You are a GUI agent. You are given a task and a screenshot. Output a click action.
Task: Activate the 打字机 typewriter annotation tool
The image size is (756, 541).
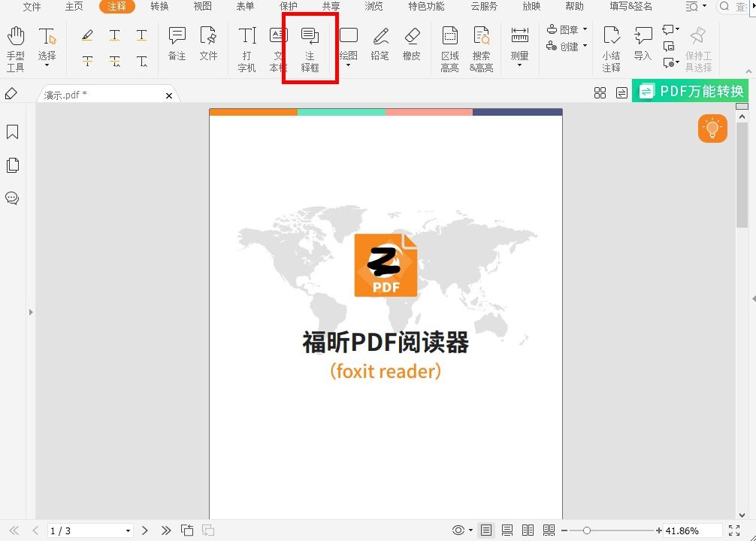click(x=246, y=47)
